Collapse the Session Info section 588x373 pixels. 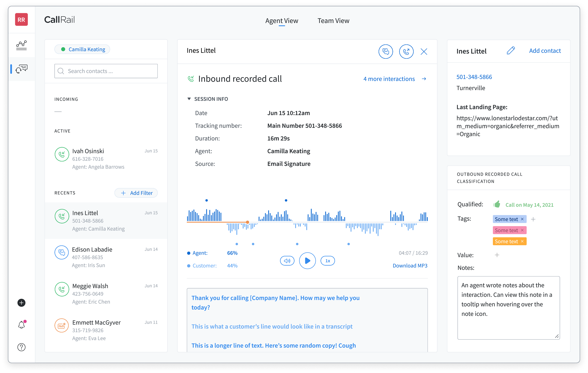pyautogui.click(x=189, y=99)
